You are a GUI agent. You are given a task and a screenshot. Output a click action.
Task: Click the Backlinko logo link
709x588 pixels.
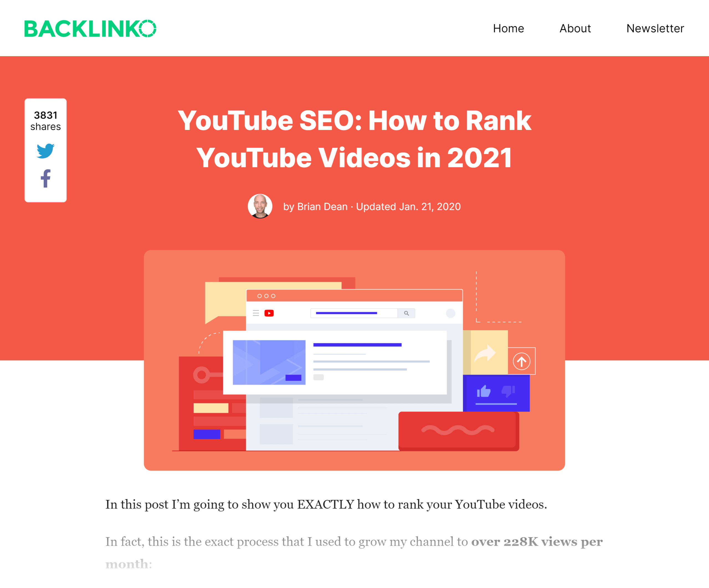[91, 27]
